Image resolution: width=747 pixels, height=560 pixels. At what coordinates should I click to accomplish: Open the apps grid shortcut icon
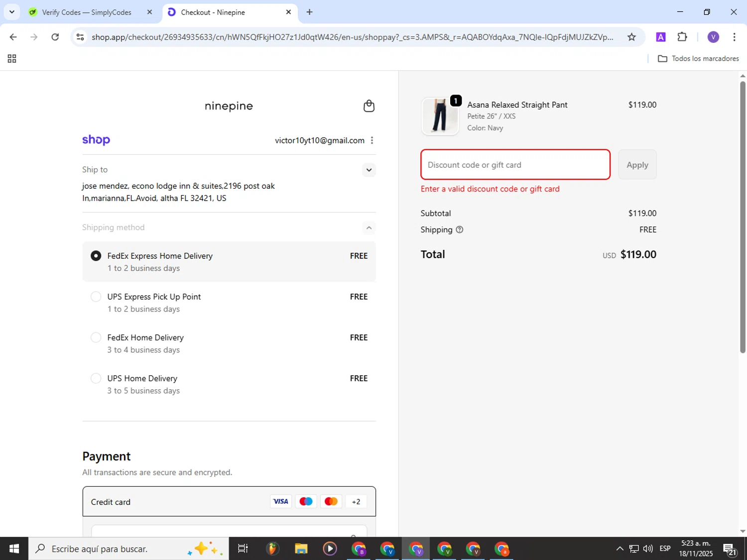(12, 59)
